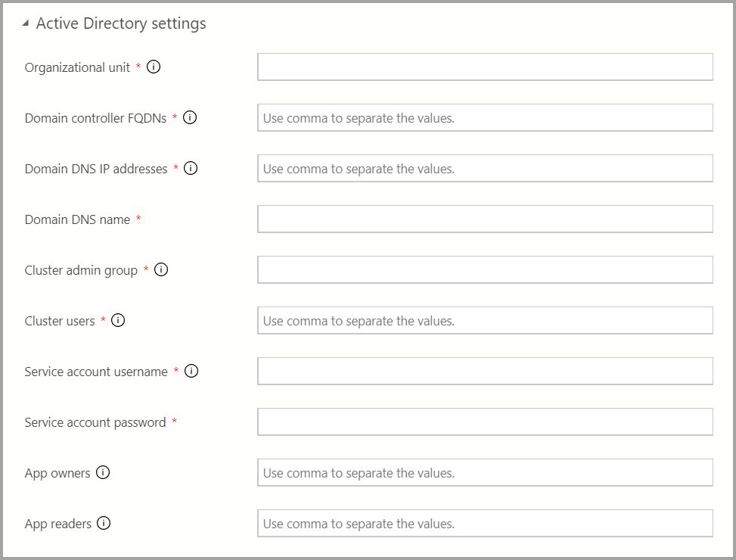Select the Active Directory settings header
This screenshot has width=736, height=560.
tap(120, 23)
